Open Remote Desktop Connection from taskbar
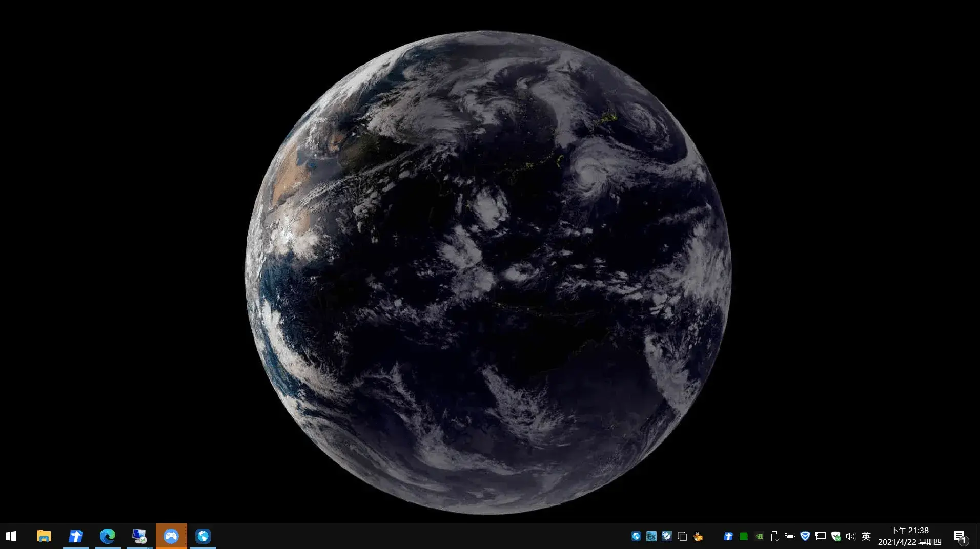The width and height of the screenshot is (980, 549). [x=139, y=536]
